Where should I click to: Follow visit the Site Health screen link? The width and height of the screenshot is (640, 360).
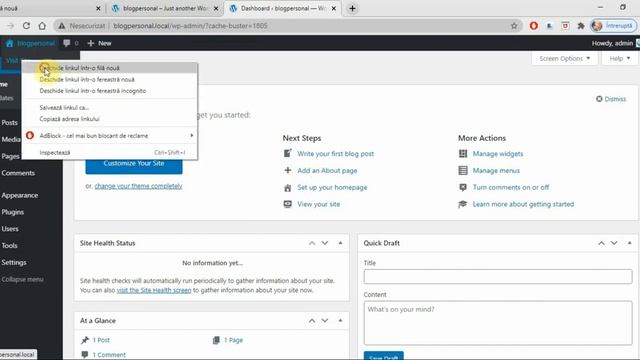[x=154, y=290]
